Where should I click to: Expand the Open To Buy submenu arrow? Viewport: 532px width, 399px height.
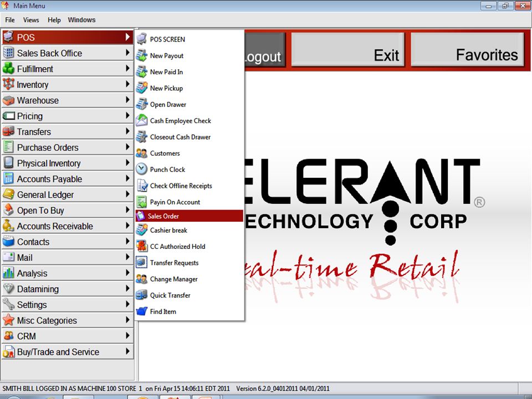click(127, 209)
